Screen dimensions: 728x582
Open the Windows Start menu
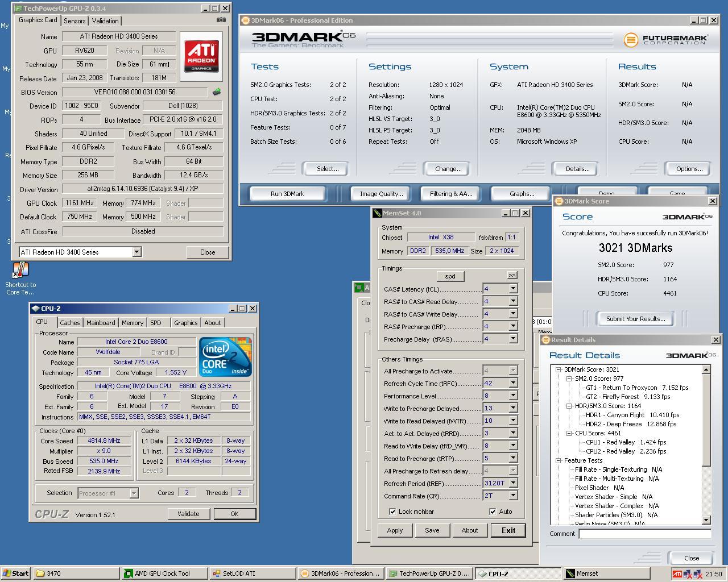point(16,573)
